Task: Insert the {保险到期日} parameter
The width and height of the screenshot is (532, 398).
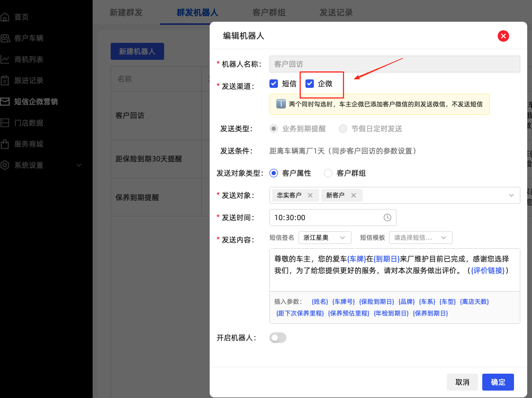Action: [x=376, y=302]
